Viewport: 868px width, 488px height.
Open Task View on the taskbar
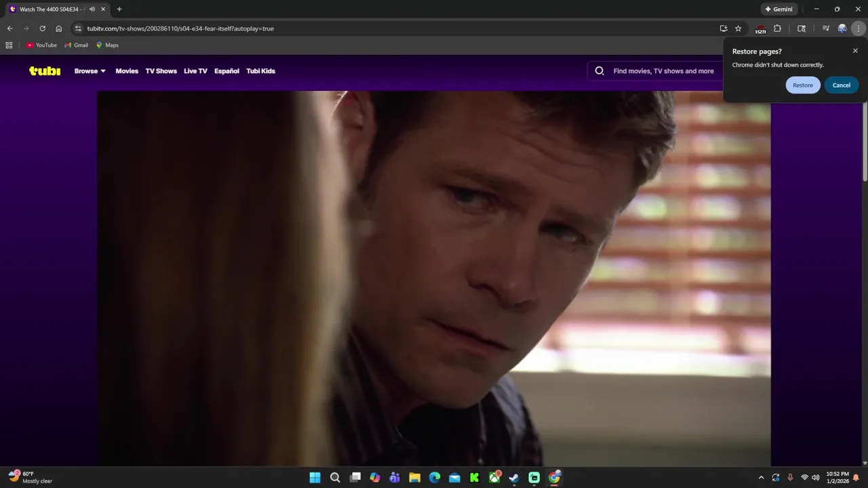[355, 478]
